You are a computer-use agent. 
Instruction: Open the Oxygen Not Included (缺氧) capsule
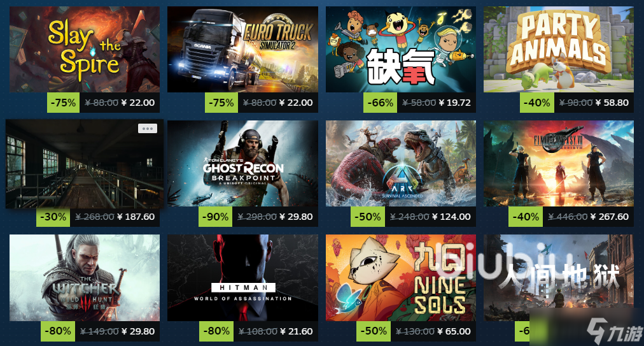401,49
